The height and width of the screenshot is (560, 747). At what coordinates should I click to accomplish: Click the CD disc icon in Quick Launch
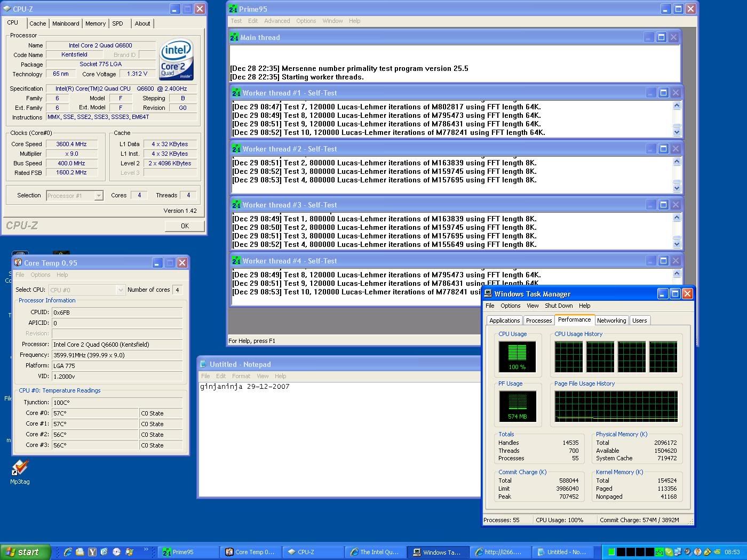point(117,552)
